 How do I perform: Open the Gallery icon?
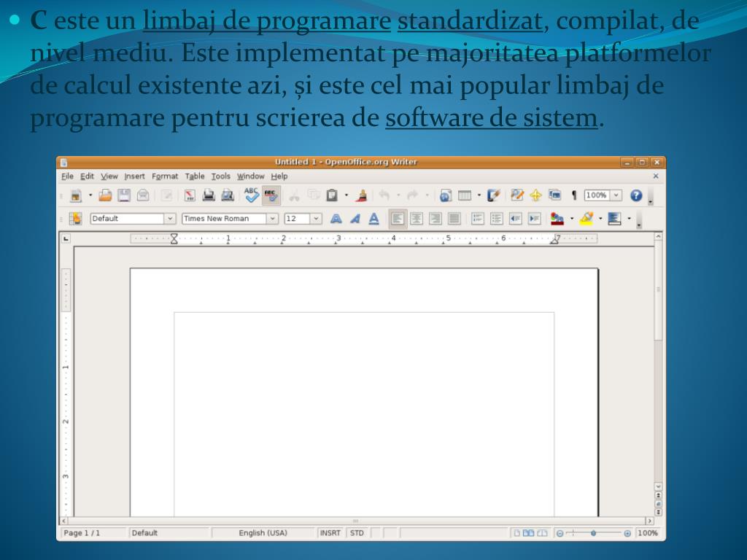(554, 195)
